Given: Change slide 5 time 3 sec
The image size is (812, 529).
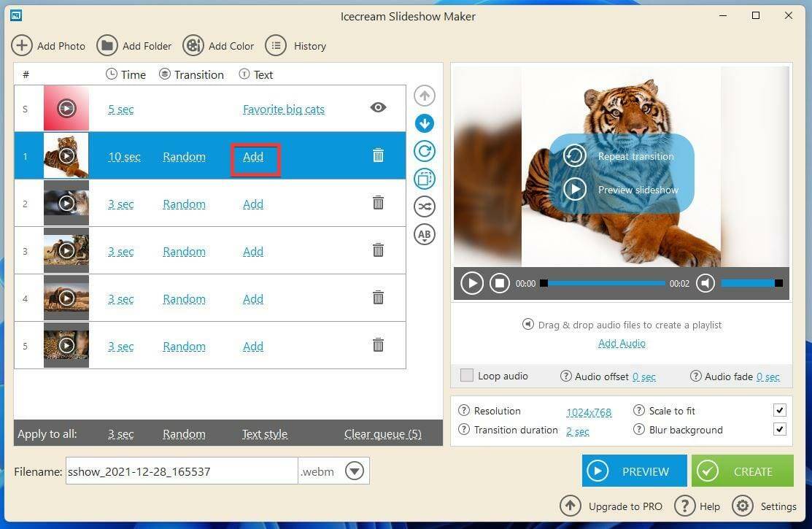Looking at the screenshot, I should (x=120, y=347).
